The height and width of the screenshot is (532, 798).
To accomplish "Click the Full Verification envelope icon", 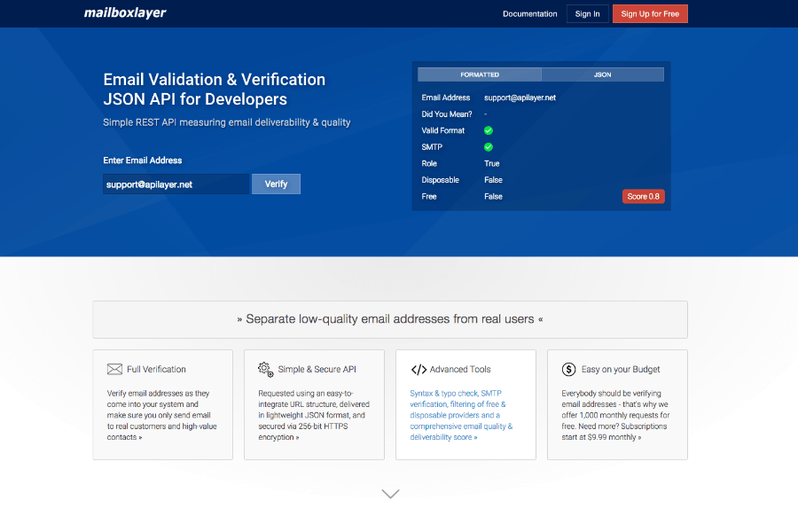I will (114, 369).
